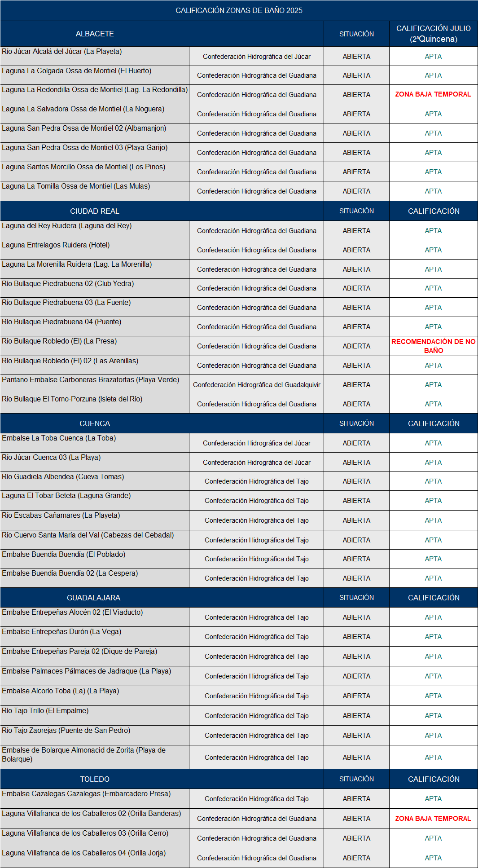Click the CIUDAD REAL section header
Image resolution: width=478 pixels, height=868 pixels.
click(95, 211)
